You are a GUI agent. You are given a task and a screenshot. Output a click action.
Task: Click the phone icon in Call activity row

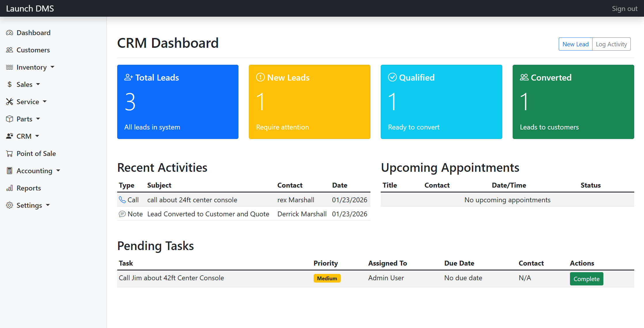click(122, 200)
